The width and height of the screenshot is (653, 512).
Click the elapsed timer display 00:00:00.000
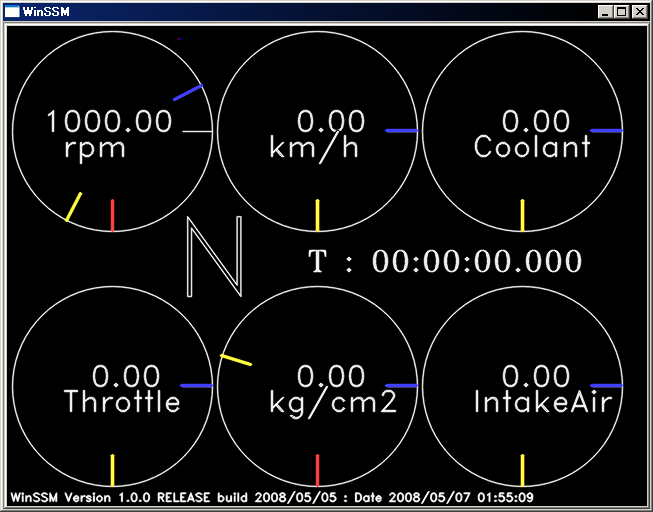476,262
